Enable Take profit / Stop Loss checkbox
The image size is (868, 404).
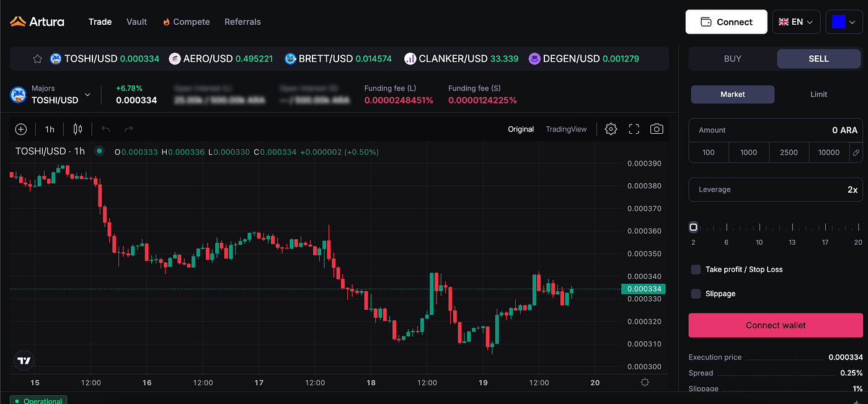pos(696,270)
